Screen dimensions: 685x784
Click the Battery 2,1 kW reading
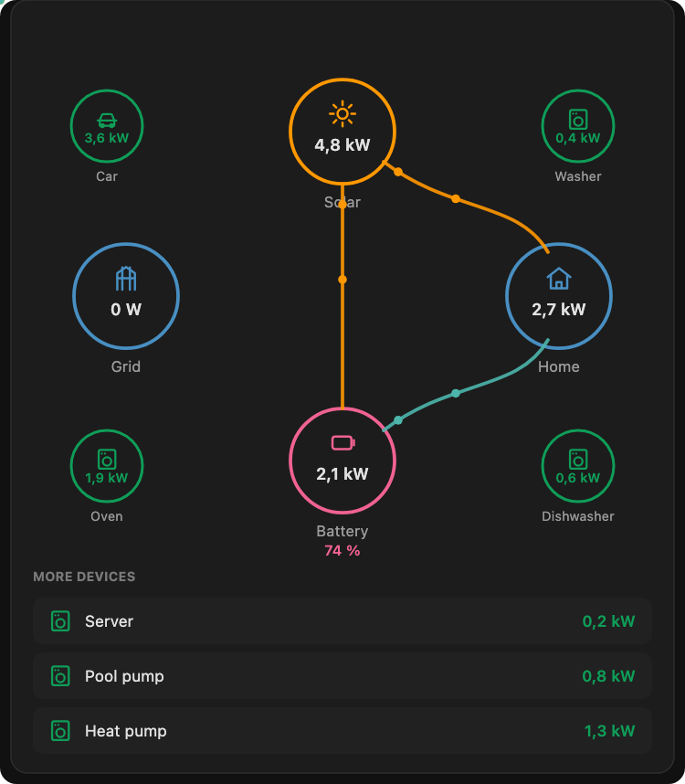tap(342, 473)
